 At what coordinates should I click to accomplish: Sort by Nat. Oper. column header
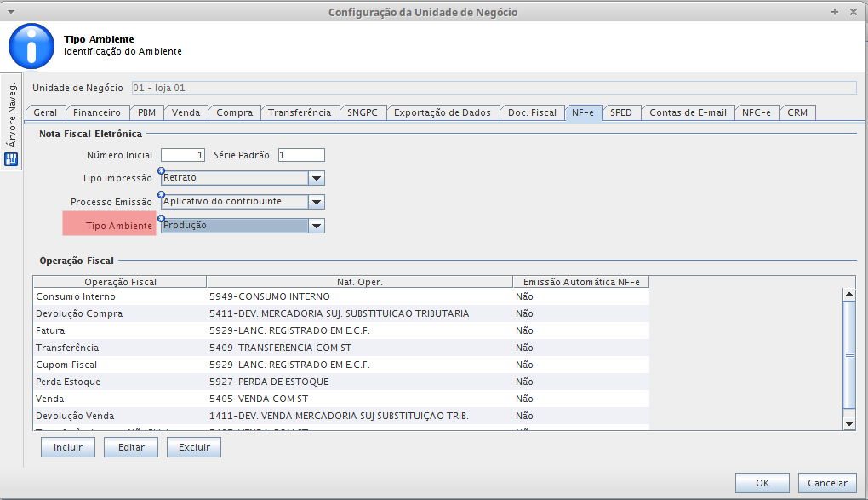coord(360,282)
